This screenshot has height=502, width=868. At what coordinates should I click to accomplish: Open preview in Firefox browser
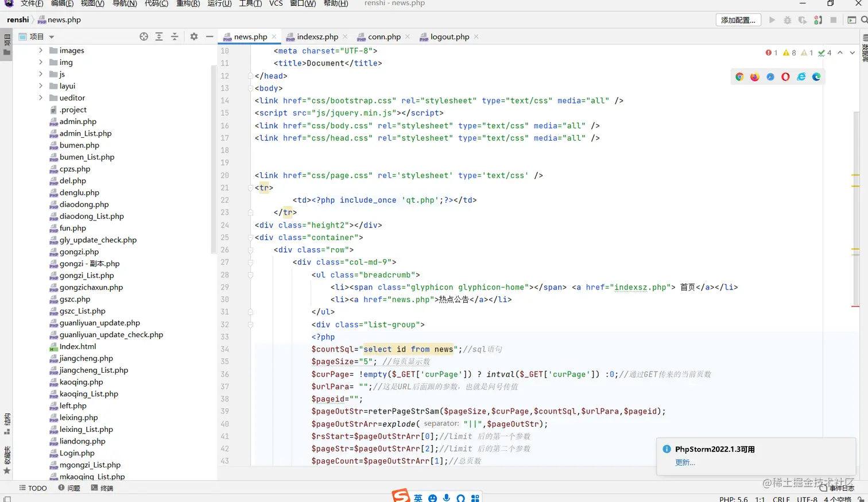coord(755,77)
